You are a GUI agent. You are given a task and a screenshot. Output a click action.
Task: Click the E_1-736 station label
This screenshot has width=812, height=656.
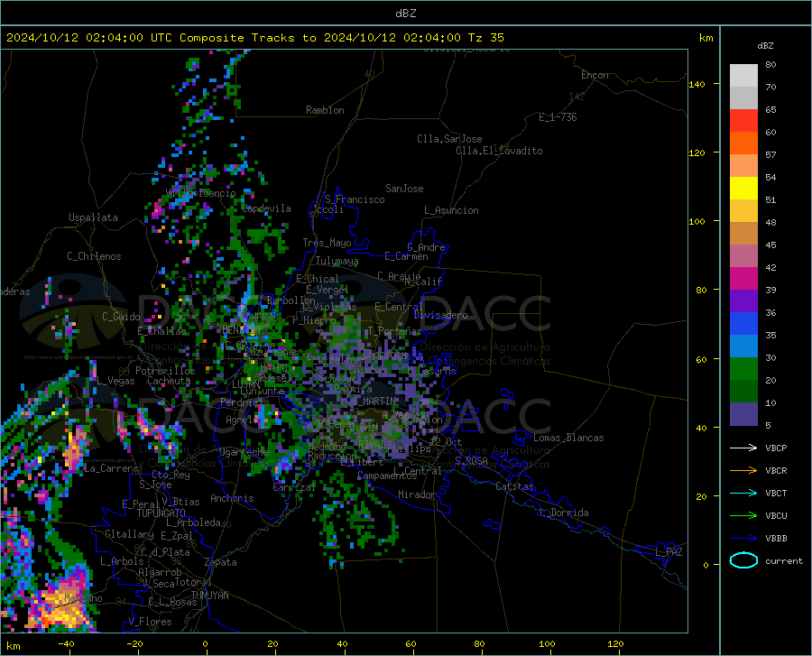pyautogui.click(x=558, y=117)
